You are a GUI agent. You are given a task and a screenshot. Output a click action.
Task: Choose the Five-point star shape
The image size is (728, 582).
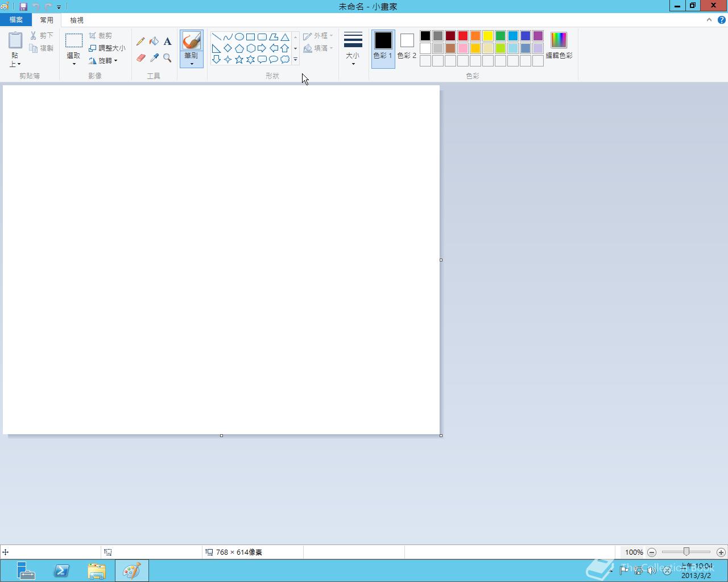point(239,60)
